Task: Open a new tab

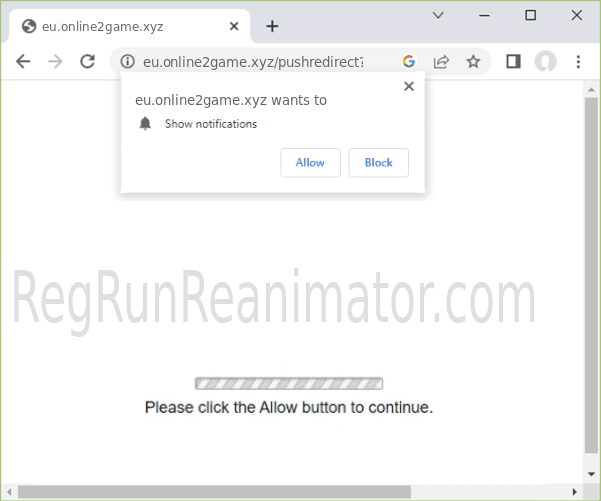Action: 272,26
